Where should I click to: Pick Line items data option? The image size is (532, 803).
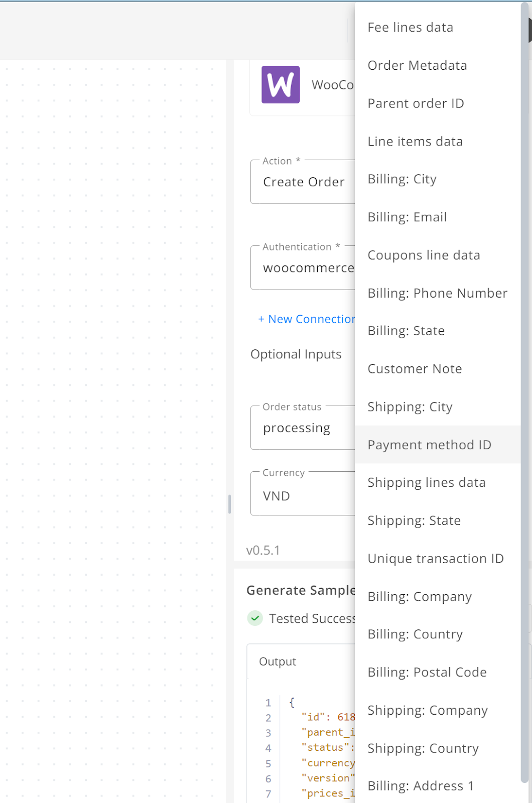coord(438,142)
